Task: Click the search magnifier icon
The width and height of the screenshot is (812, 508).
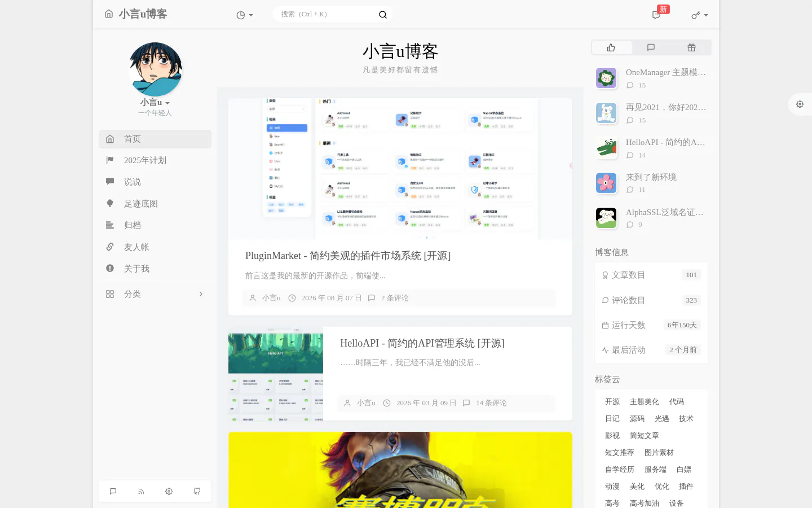Action: tap(383, 15)
